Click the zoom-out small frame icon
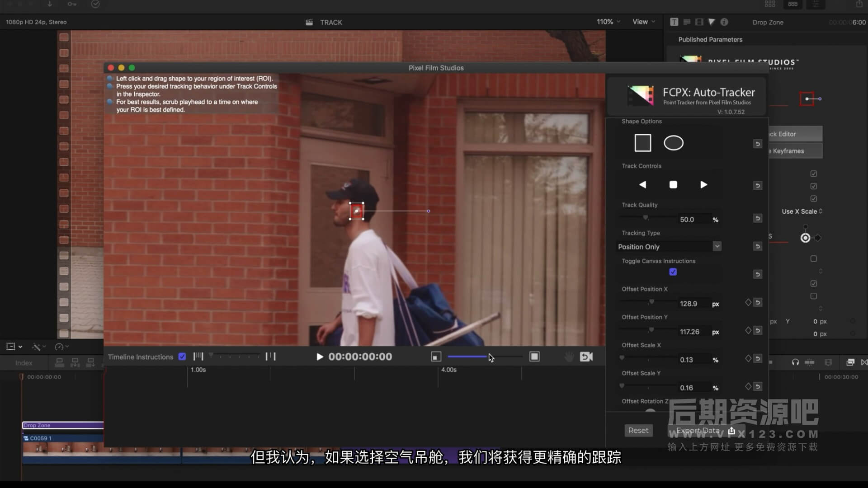The width and height of the screenshot is (868, 488). coord(436,357)
